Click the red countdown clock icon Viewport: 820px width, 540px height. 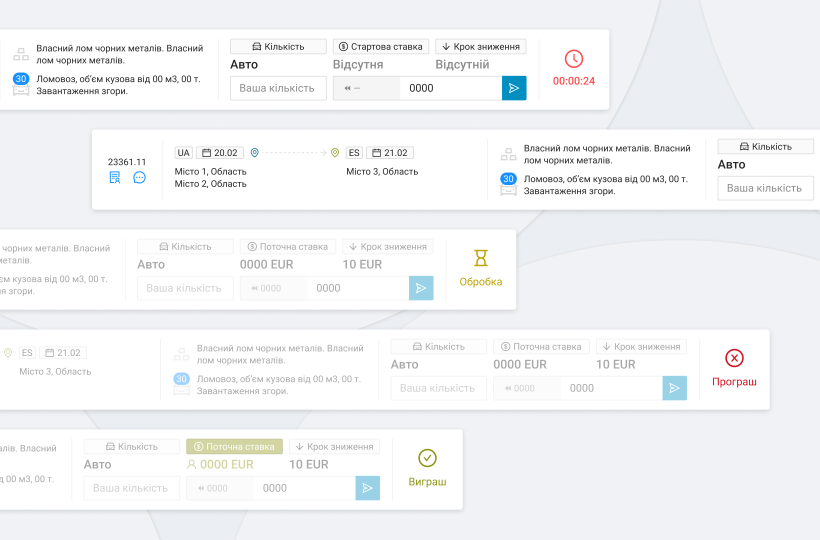coord(573,59)
